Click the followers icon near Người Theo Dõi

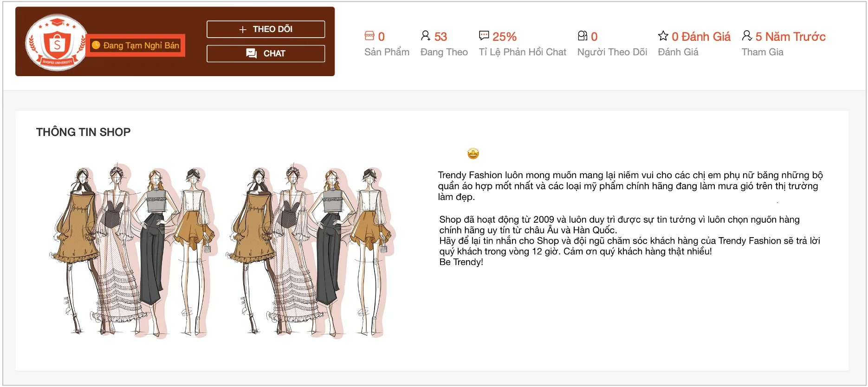click(583, 36)
